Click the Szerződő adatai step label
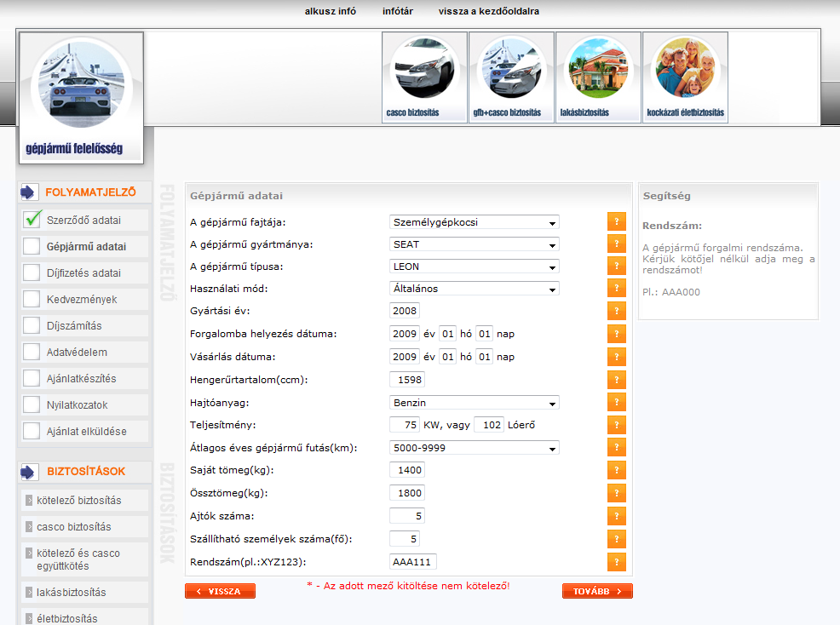840x625 pixels. [x=83, y=221]
